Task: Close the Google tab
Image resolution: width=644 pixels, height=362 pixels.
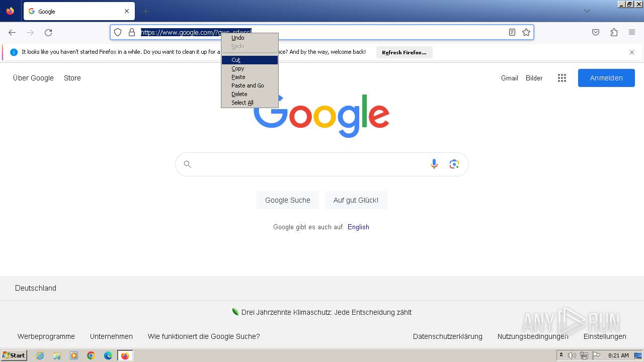Action: [x=127, y=11]
